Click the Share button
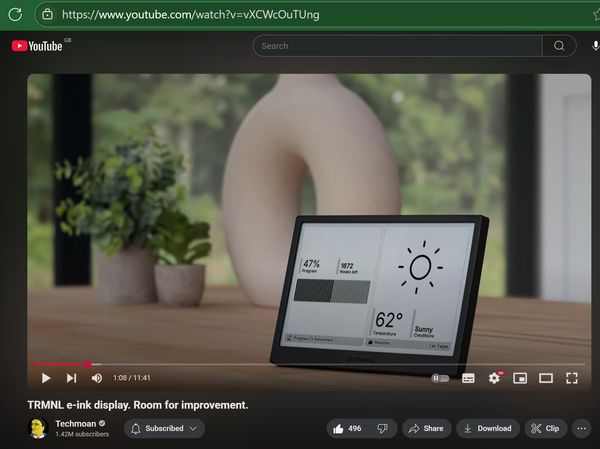 pos(425,428)
